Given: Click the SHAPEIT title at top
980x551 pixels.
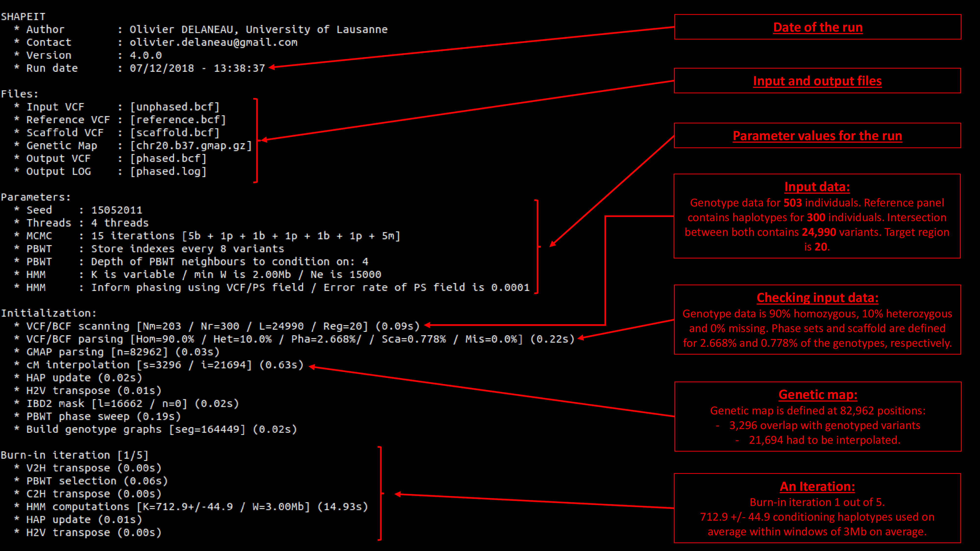Looking at the screenshot, I should pyautogui.click(x=23, y=17).
